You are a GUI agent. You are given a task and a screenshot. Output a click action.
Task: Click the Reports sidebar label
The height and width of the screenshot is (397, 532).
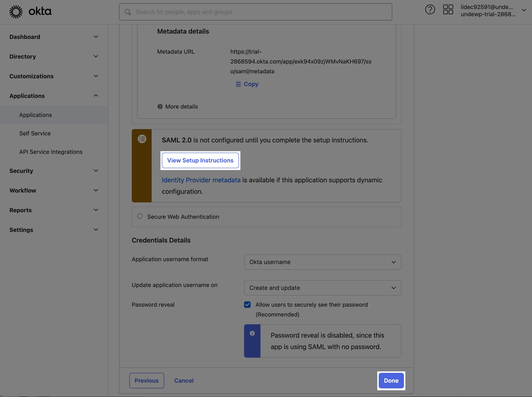pyautogui.click(x=20, y=210)
